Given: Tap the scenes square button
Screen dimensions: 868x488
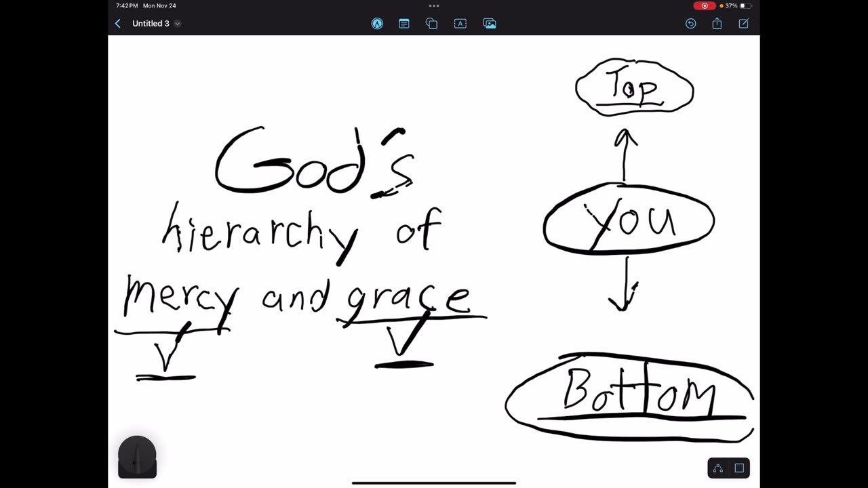Looking at the screenshot, I should click(739, 468).
